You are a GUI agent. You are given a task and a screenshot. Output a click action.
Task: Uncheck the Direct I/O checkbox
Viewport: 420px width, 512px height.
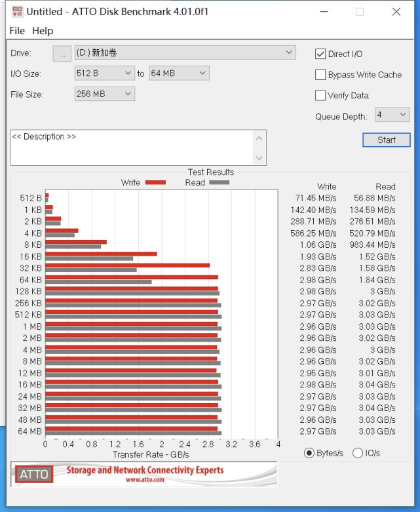pyautogui.click(x=320, y=54)
